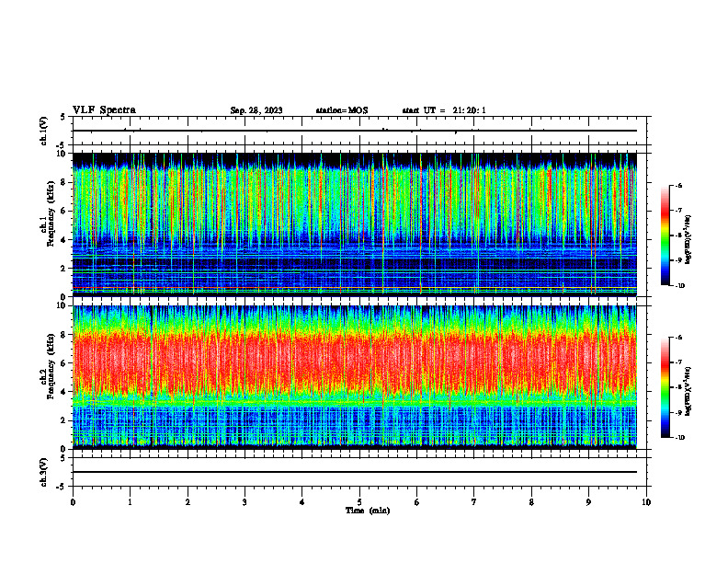Click "-7" tick on ch.2 colorbar
Screen dimensions: 728x563
pos(678,362)
